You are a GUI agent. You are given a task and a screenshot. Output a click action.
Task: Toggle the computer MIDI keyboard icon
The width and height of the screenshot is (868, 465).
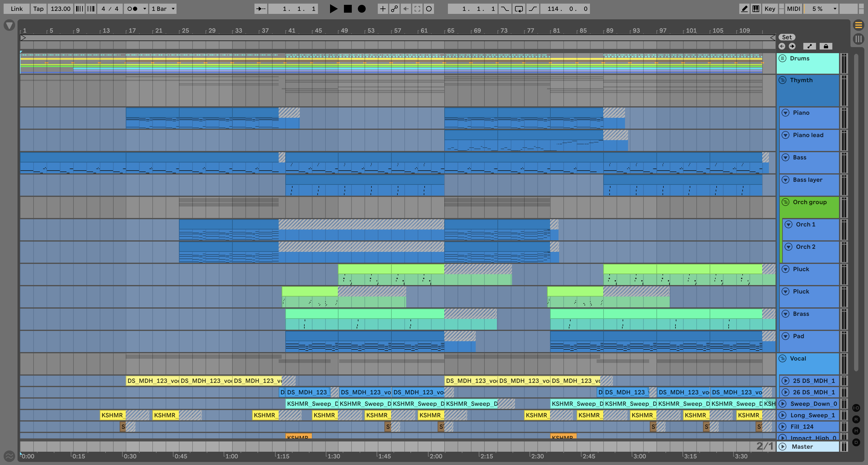756,9
